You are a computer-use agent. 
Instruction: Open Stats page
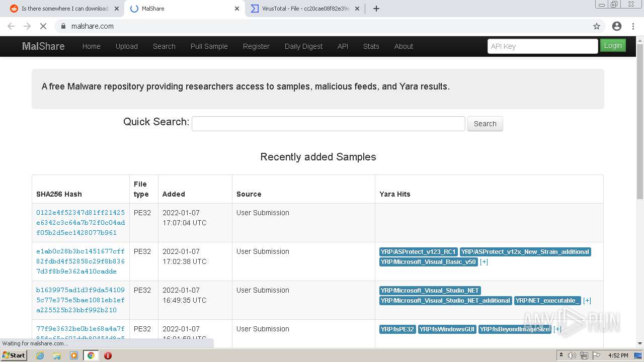click(x=371, y=46)
